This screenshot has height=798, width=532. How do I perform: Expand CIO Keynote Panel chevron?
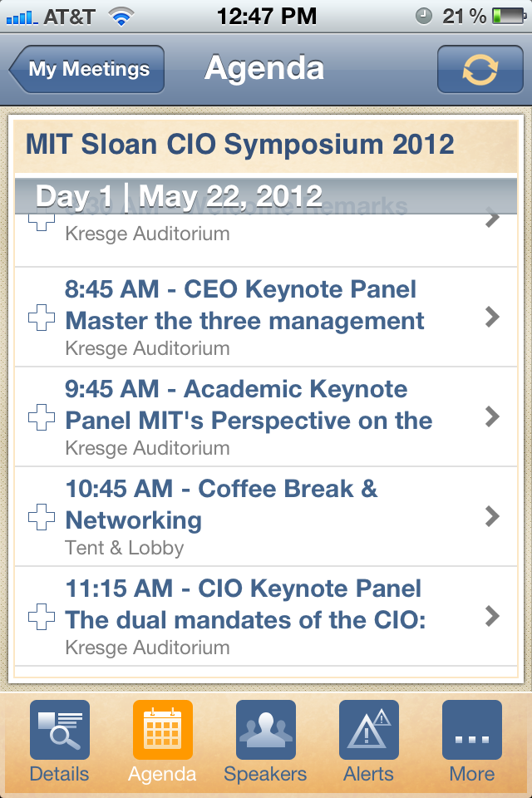[492, 616]
